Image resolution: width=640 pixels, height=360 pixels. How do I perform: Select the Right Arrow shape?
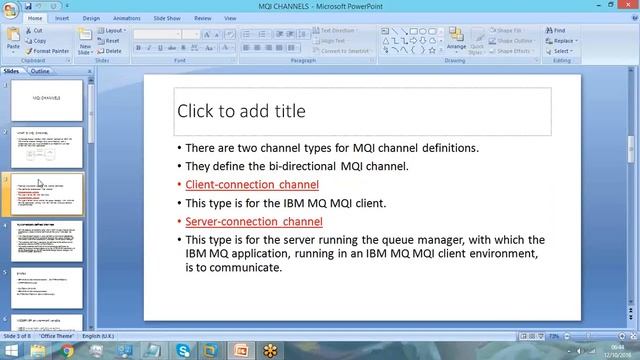point(413,41)
